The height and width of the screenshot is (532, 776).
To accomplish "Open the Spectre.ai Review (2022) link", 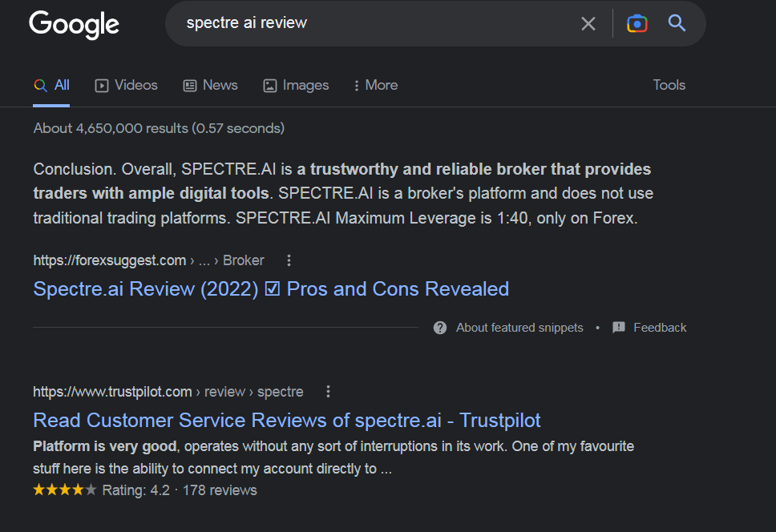I will (x=271, y=289).
